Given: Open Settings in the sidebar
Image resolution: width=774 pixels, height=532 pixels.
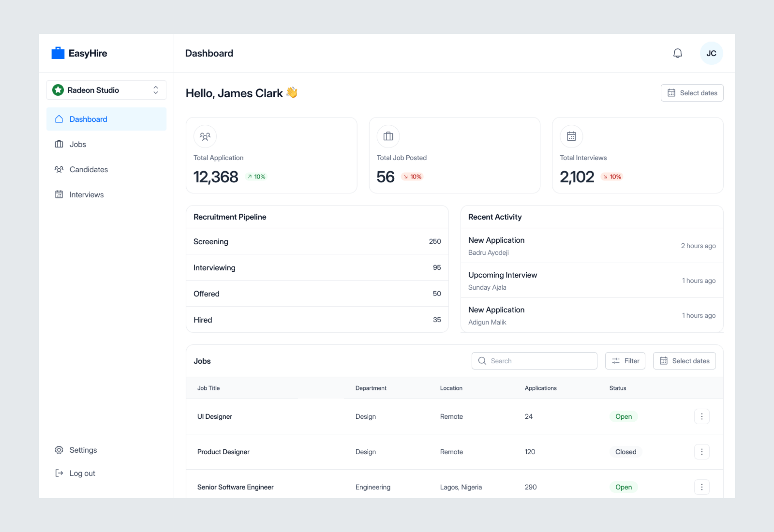Looking at the screenshot, I should (x=106, y=450).
